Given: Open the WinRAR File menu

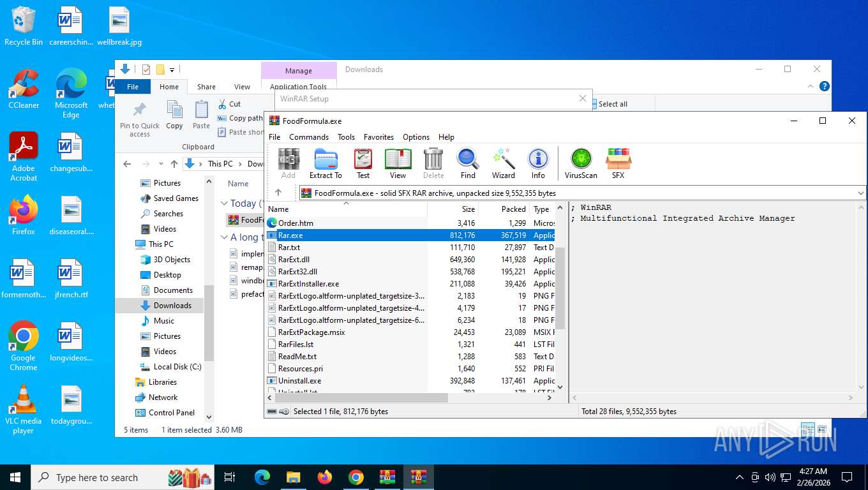Looking at the screenshot, I should point(274,137).
